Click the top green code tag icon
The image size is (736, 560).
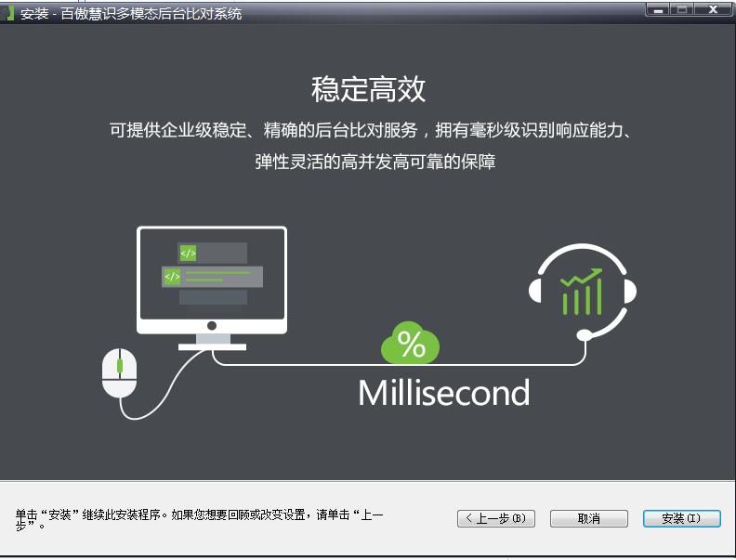[188, 253]
